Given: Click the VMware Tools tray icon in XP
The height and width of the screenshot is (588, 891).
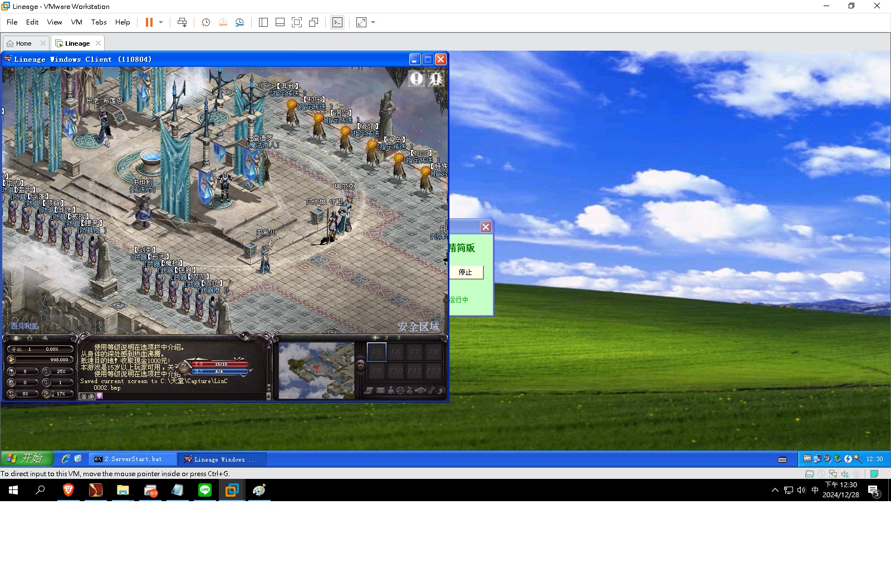Looking at the screenshot, I should [x=807, y=459].
